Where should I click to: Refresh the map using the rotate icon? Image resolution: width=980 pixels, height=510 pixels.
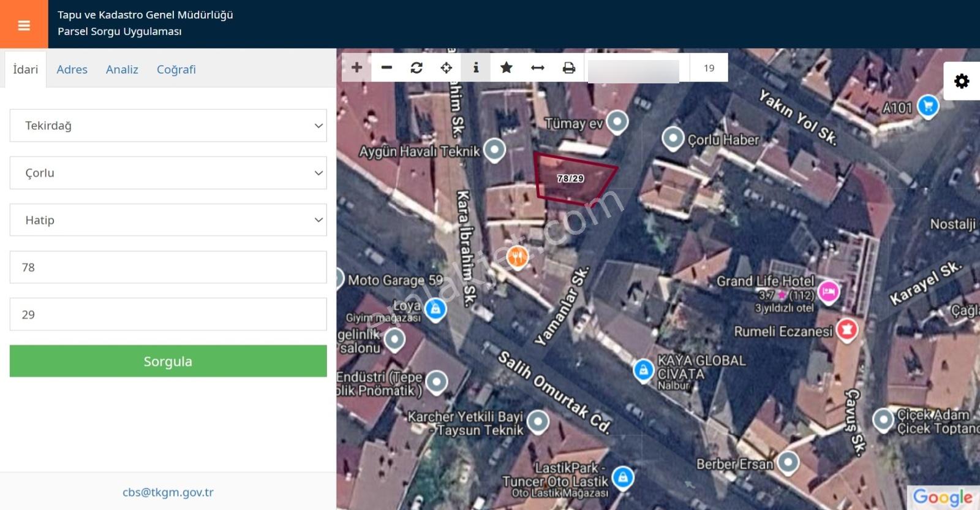[417, 67]
